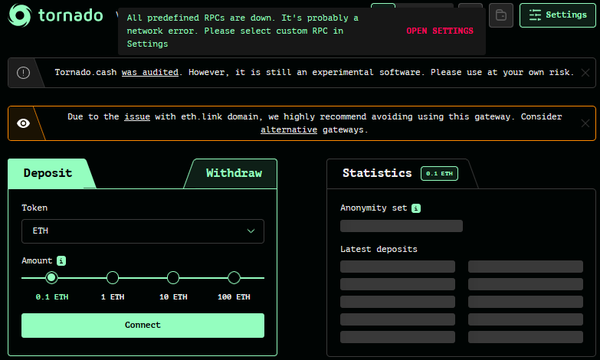Click the '100 ETH' amount label
600x360 pixels.
point(234,297)
